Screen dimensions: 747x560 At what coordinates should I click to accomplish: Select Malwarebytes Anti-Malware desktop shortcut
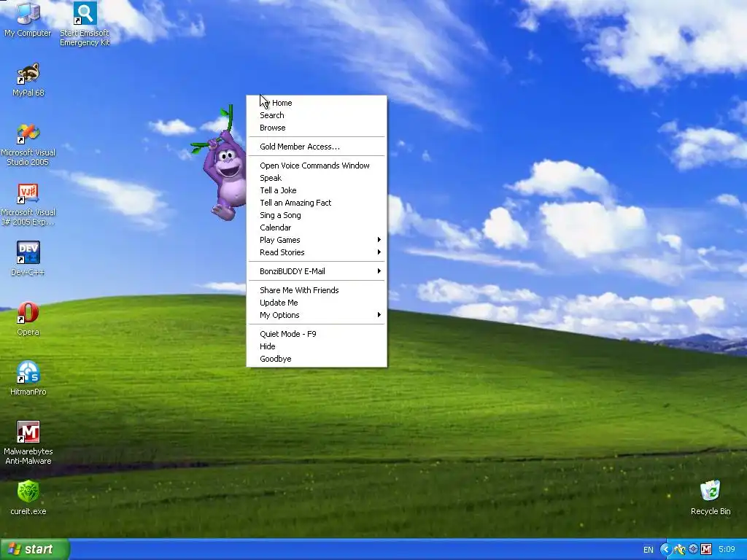pyautogui.click(x=28, y=443)
